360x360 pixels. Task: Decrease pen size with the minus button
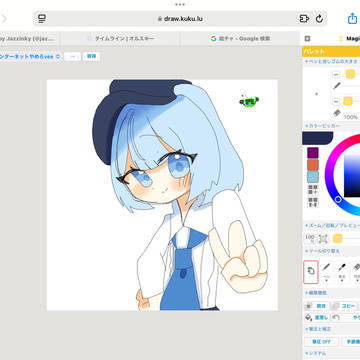[336, 74]
